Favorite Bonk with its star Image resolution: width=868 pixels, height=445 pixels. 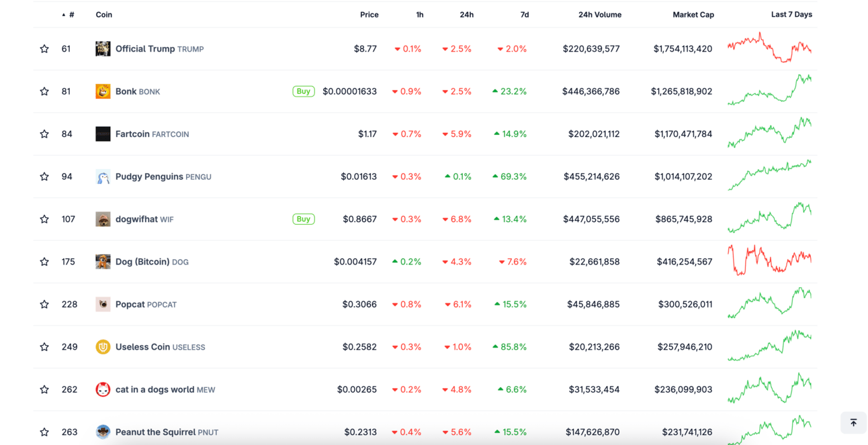point(44,91)
